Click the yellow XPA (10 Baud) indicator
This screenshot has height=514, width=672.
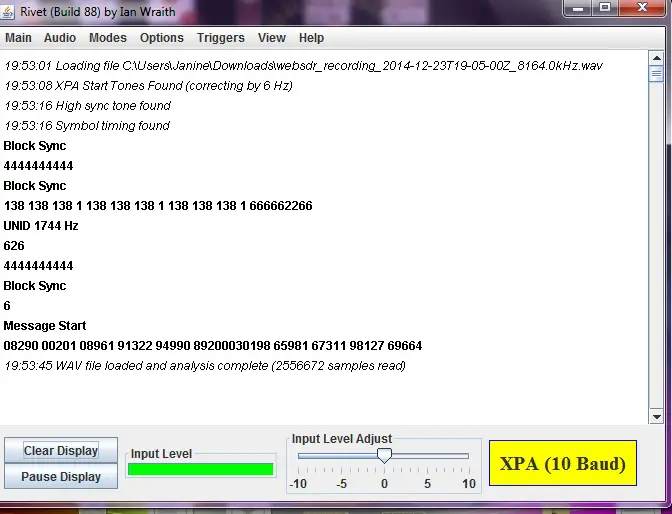562,464
